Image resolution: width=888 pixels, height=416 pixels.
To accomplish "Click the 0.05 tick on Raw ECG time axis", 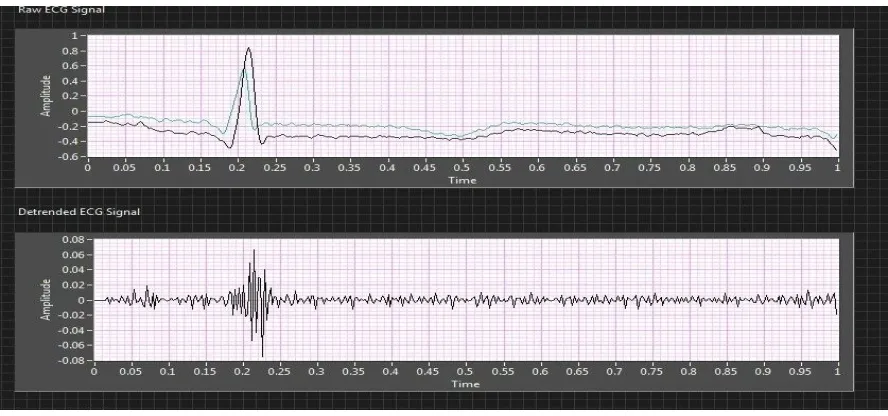I will (125, 168).
